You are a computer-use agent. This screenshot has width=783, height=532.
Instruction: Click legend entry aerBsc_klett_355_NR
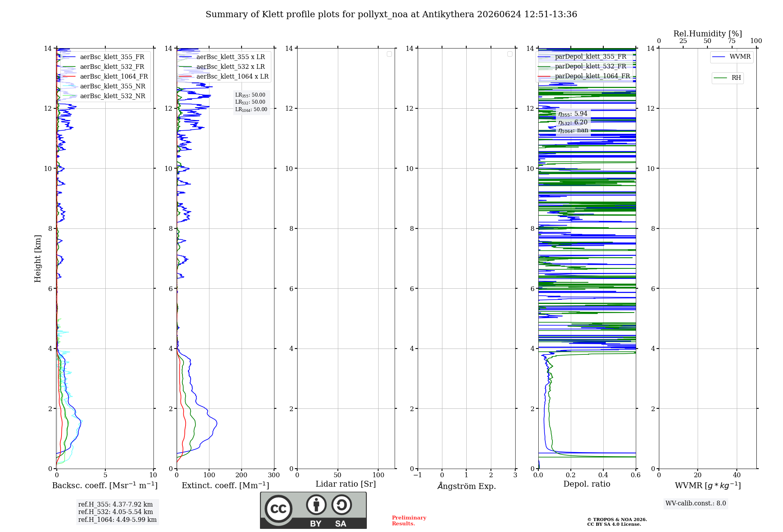coord(104,86)
